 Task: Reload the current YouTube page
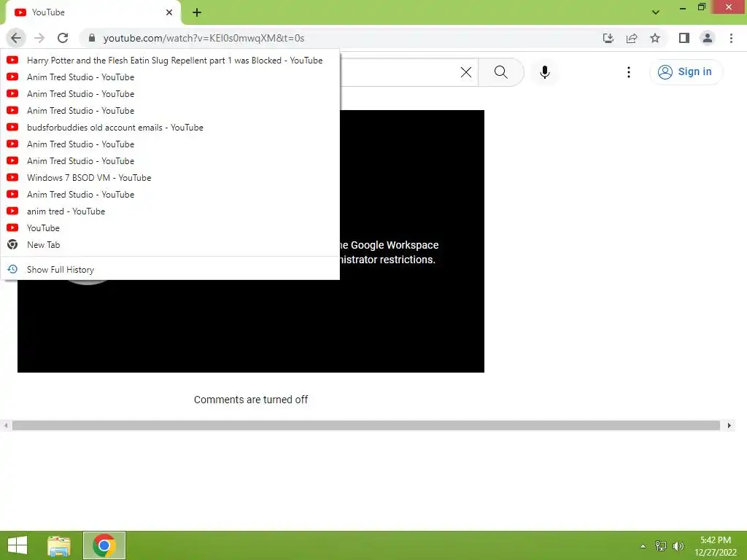[x=63, y=38]
